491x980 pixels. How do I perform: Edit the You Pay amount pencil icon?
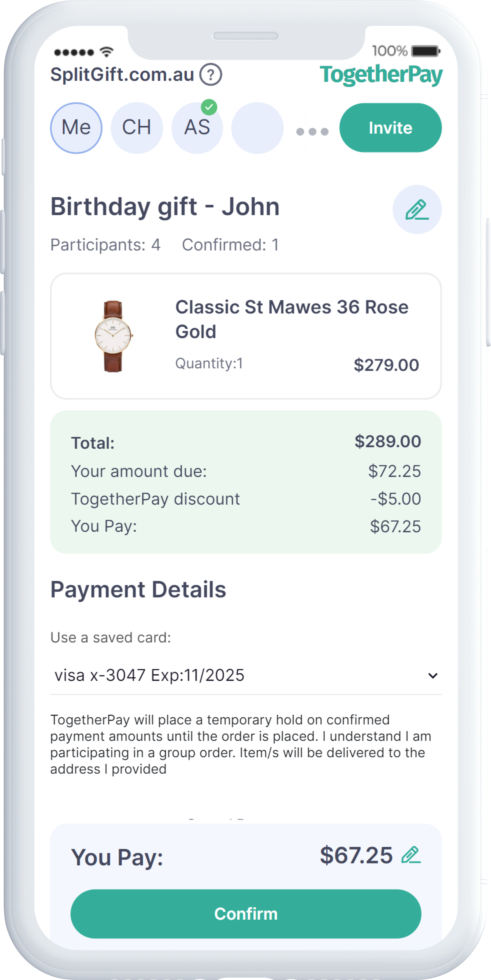click(411, 855)
